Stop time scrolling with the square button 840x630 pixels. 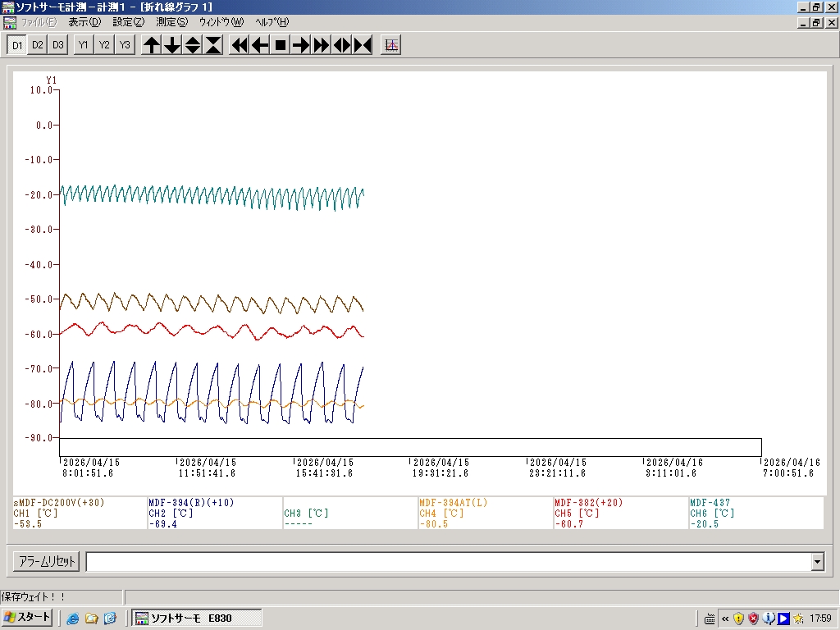[x=281, y=45]
